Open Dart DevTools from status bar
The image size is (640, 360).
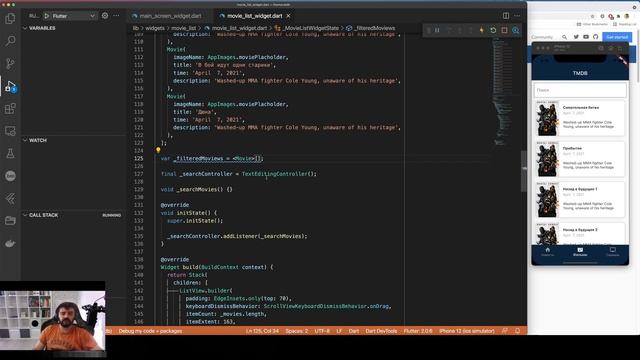click(381, 331)
